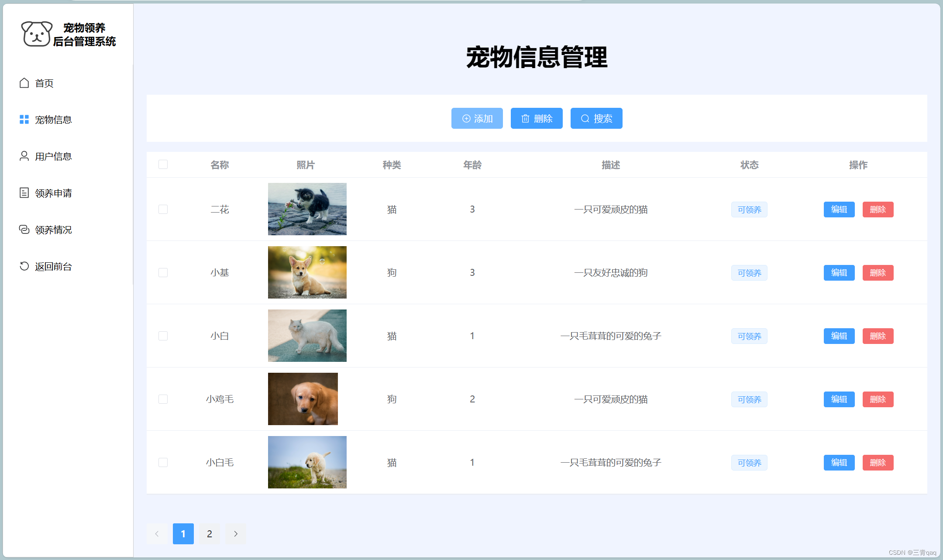Click the return arrow icon beside 返回前台
The image size is (943, 560).
(24, 266)
